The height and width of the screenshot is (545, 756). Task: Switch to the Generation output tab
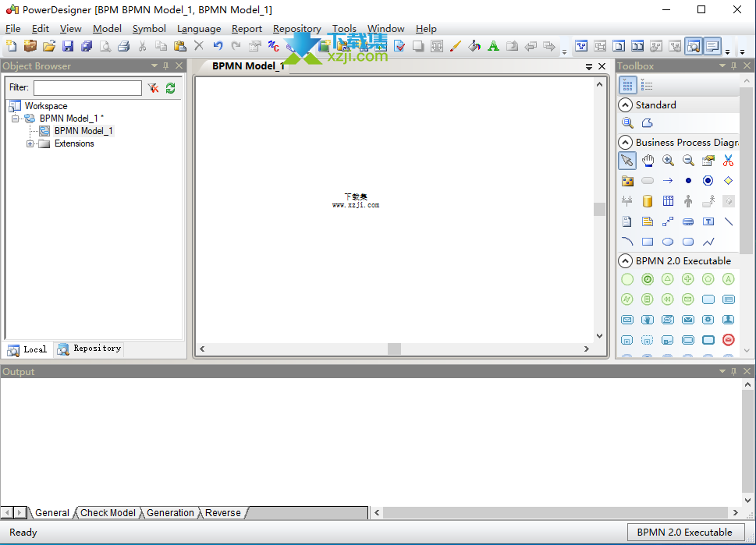click(x=170, y=513)
